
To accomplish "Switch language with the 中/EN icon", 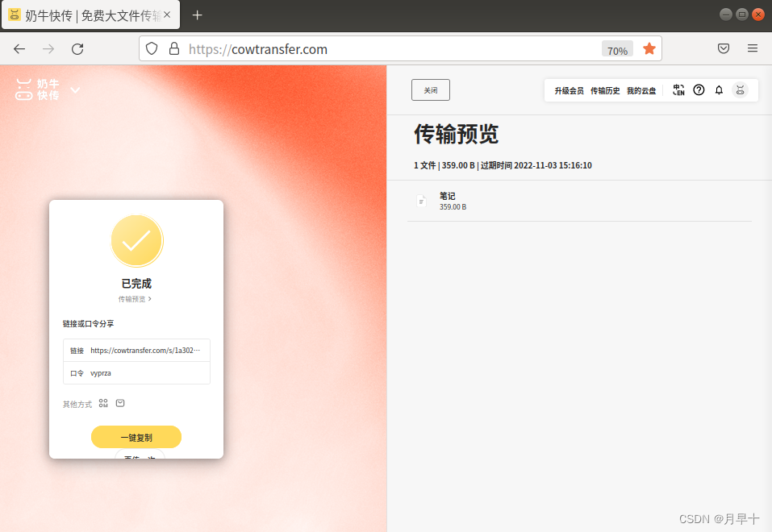I will [678, 90].
